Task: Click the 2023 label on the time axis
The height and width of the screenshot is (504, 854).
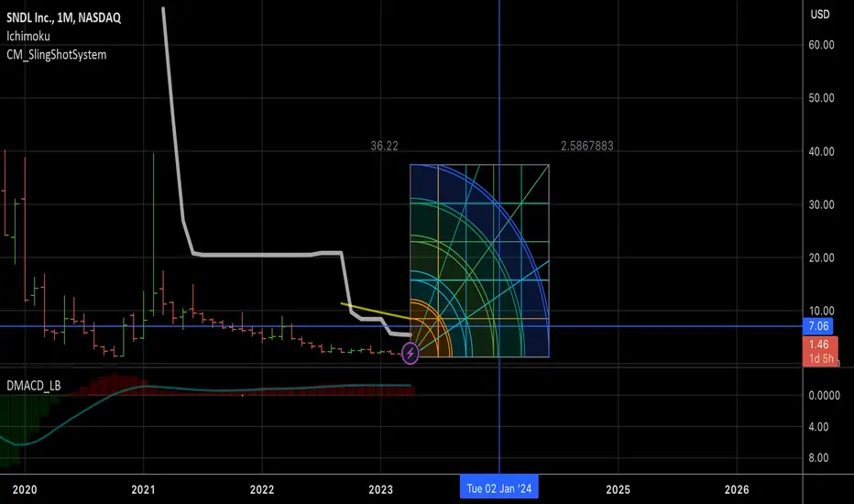Action: click(380, 489)
